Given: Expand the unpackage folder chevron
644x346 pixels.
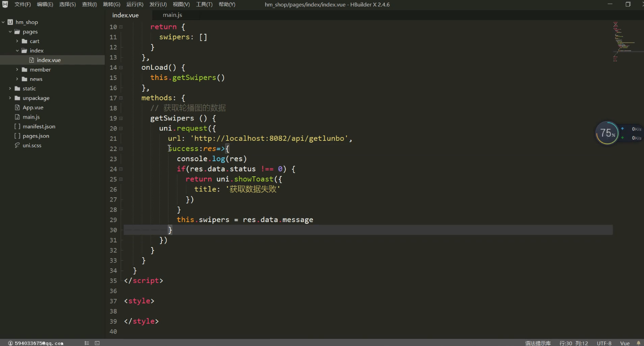Looking at the screenshot, I should point(10,98).
